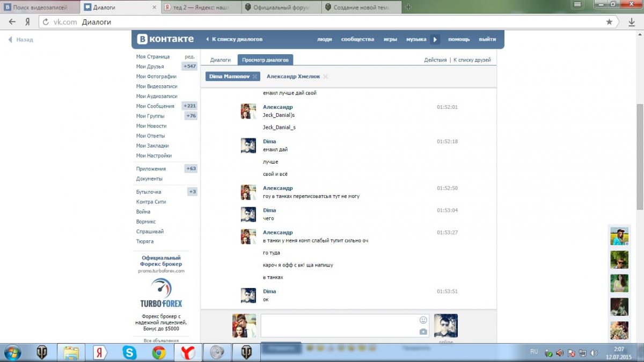
Task: Open Тюряга app
Action: [145, 241]
